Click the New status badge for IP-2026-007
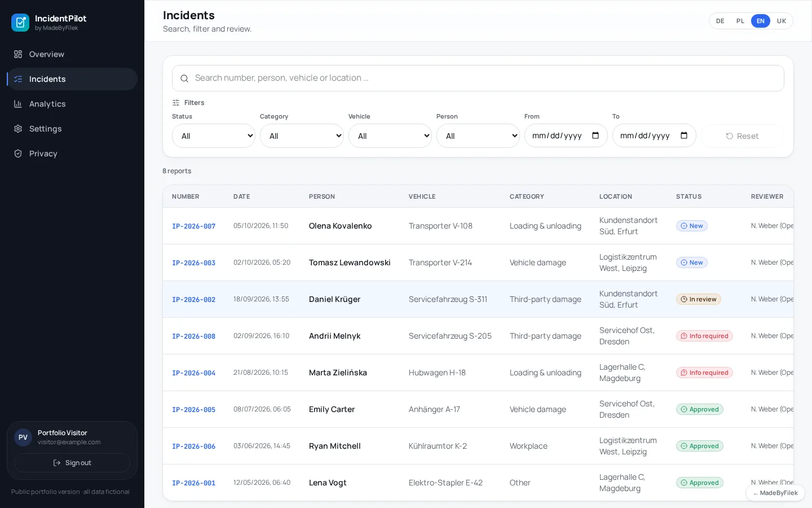Screen dimensions: 812x508 coord(692,226)
